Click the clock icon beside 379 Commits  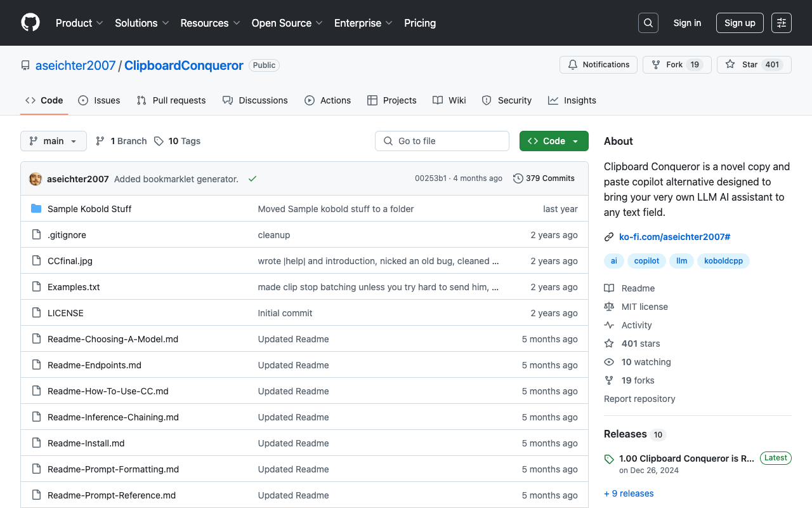(x=518, y=178)
